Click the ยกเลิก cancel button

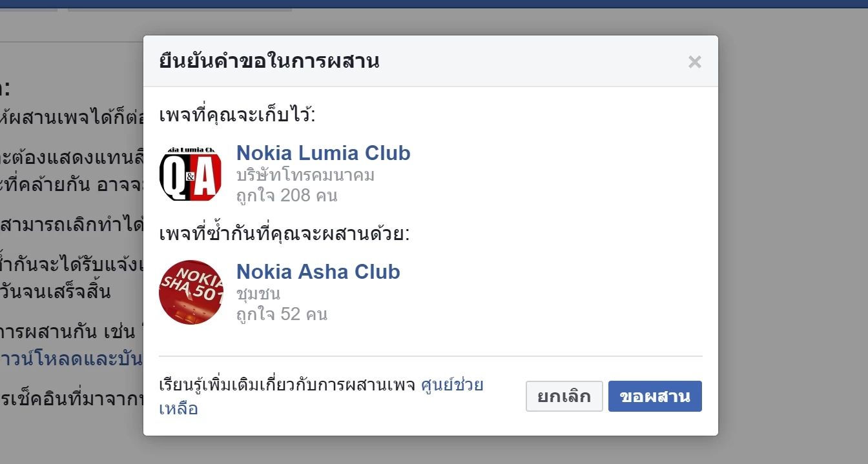pos(564,396)
